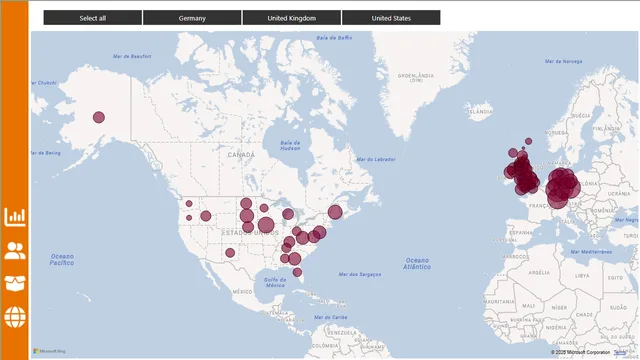The width and height of the screenshot is (640, 360).
Task: Click the Select all slicer button
Action: [x=93, y=18]
